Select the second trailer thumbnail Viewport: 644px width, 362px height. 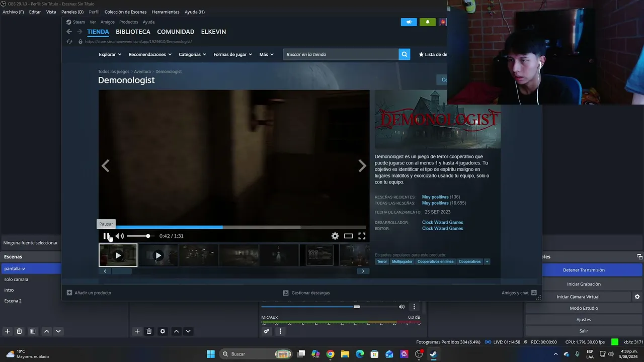click(158, 255)
